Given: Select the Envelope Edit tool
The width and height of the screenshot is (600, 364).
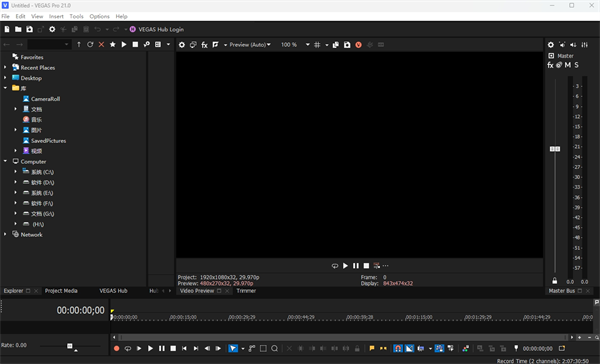Looking at the screenshot, I should 252,348.
